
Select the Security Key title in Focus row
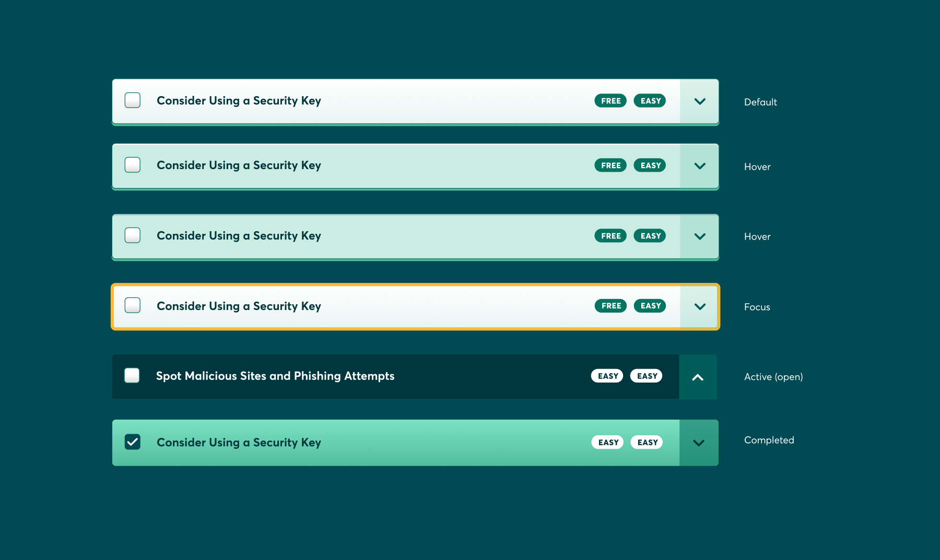(x=239, y=306)
